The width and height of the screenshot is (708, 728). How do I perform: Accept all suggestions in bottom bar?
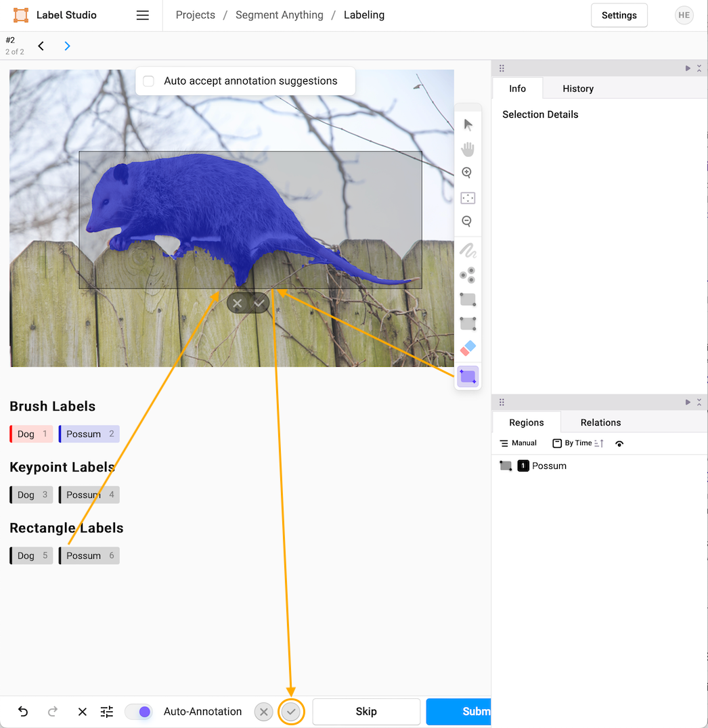pyautogui.click(x=291, y=712)
